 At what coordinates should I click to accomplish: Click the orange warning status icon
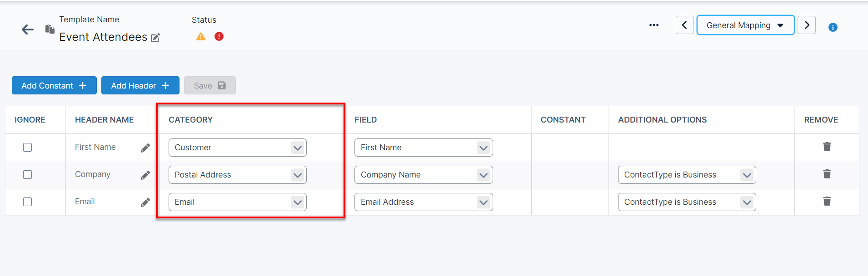pyautogui.click(x=201, y=37)
